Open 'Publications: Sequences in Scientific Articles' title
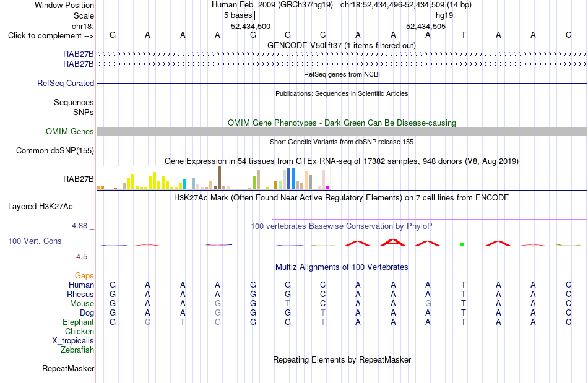 (342, 93)
